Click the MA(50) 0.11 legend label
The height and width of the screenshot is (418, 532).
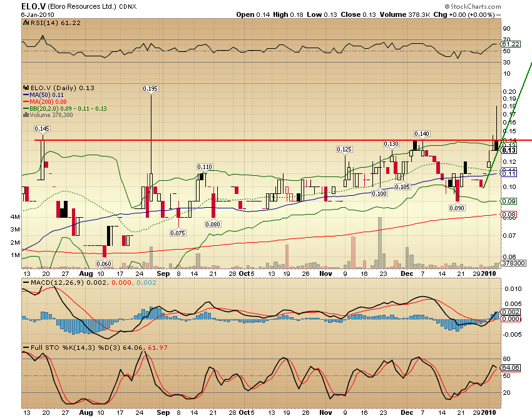point(46,95)
